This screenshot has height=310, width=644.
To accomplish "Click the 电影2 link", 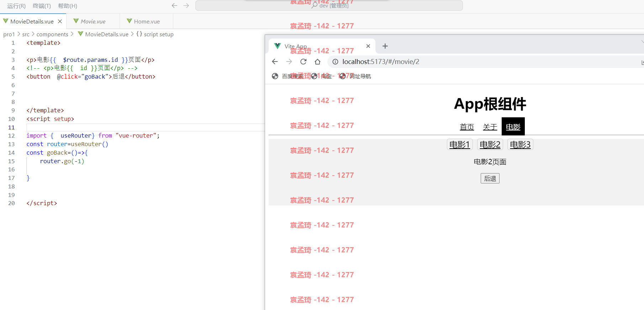I will tap(490, 145).
